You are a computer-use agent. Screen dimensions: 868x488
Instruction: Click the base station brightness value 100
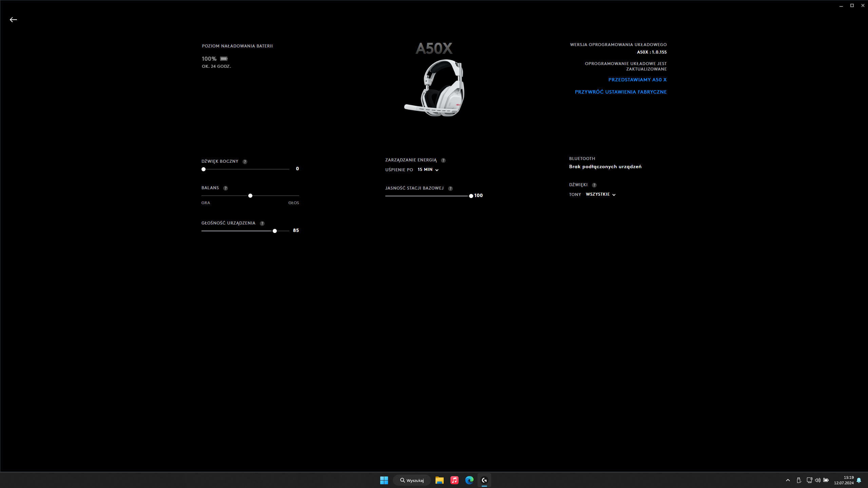[x=478, y=195]
